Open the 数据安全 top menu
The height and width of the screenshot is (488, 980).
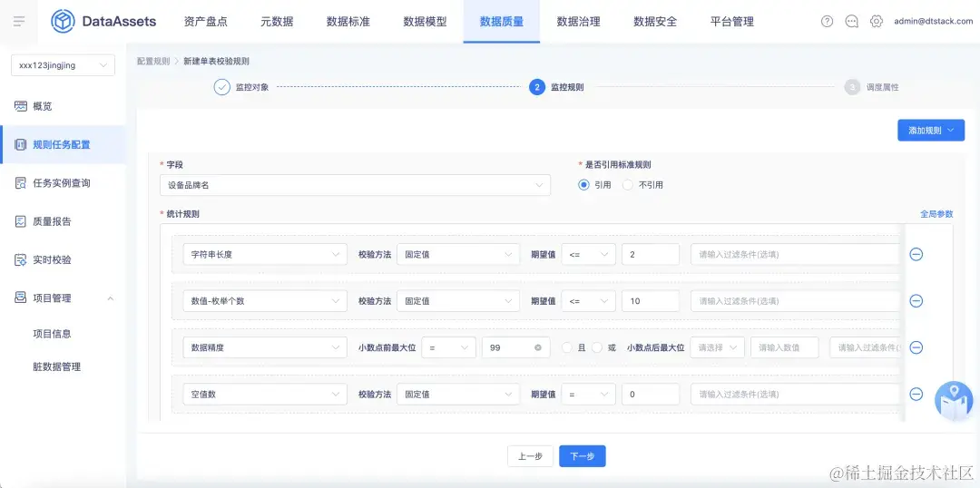coord(656,21)
